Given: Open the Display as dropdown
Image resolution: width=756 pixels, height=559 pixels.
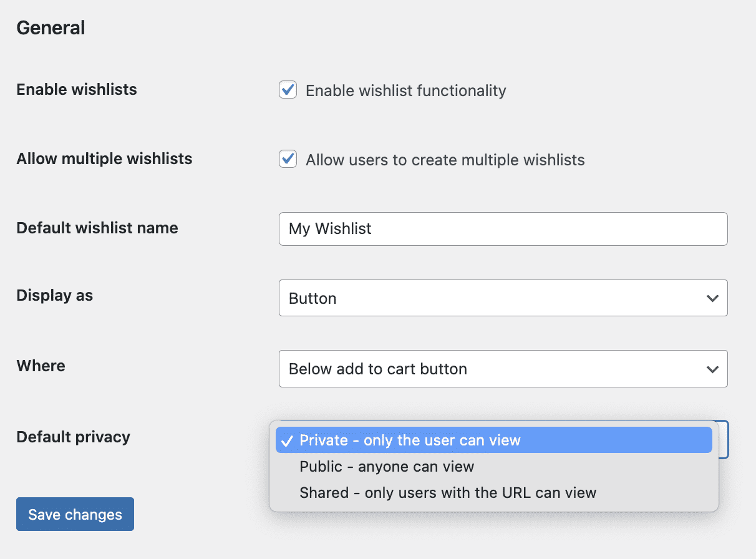Looking at the screenshot, I should pos(503,298).
